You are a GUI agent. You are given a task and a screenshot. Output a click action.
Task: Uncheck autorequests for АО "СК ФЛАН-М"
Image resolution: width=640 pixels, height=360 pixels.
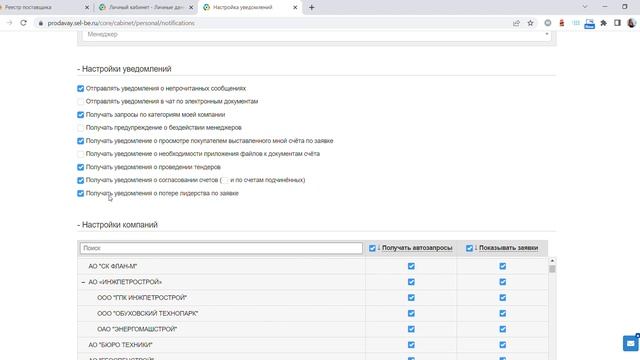pos(411,266)
